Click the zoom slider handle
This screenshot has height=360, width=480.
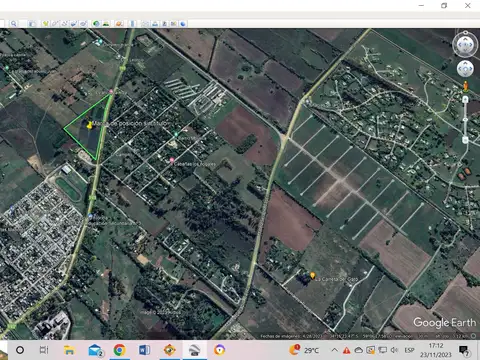(465, 119)
